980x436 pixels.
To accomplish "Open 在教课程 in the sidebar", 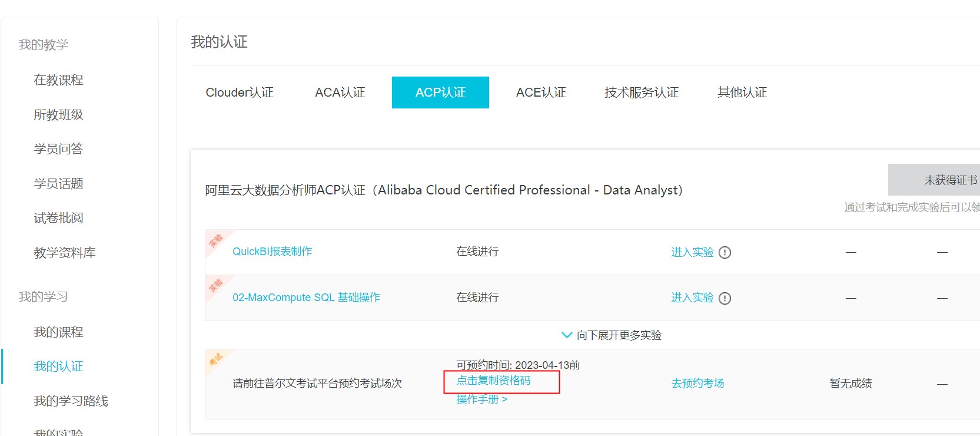I will [58, 80].
